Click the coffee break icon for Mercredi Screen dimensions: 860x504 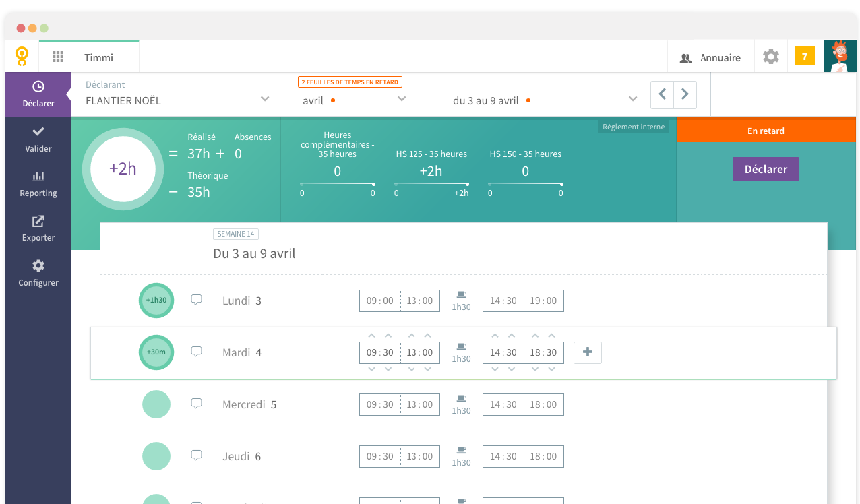462,399
